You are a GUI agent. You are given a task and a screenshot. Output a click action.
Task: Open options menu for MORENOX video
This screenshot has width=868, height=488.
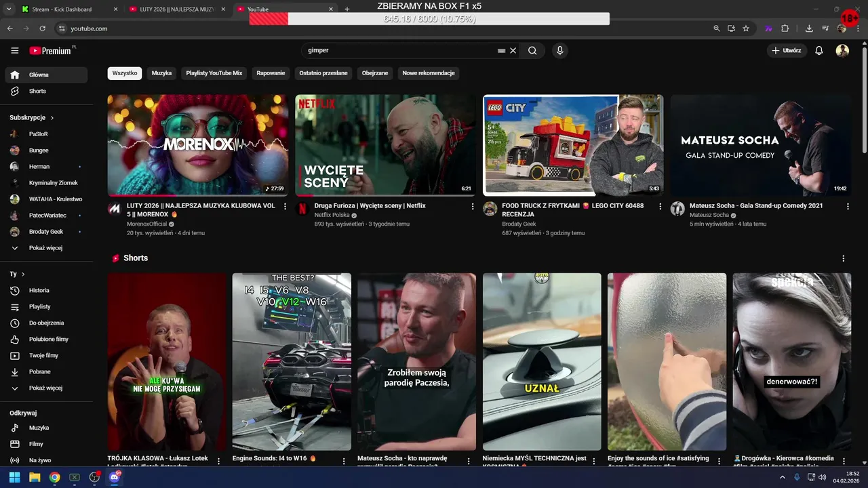(285, 207)
